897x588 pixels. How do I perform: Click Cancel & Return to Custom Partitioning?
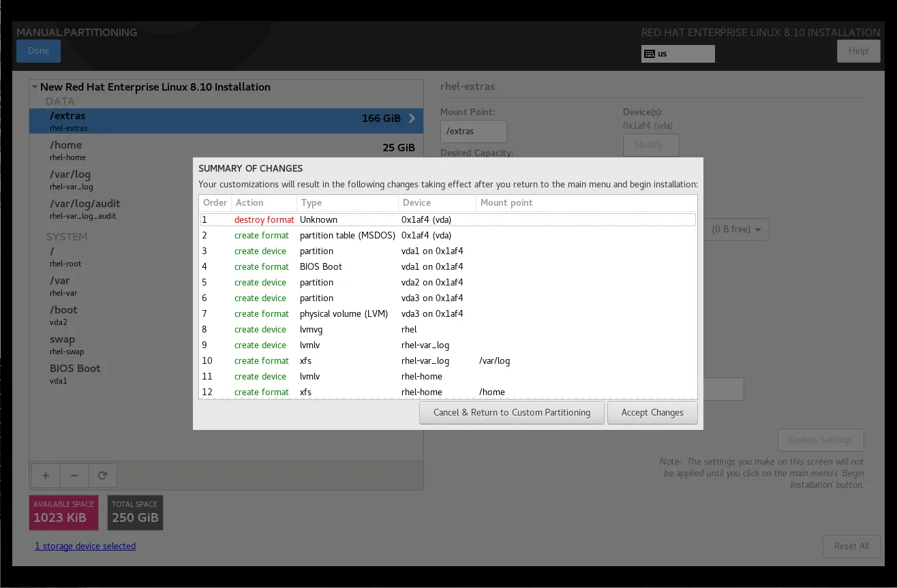(x=512, y=412)
